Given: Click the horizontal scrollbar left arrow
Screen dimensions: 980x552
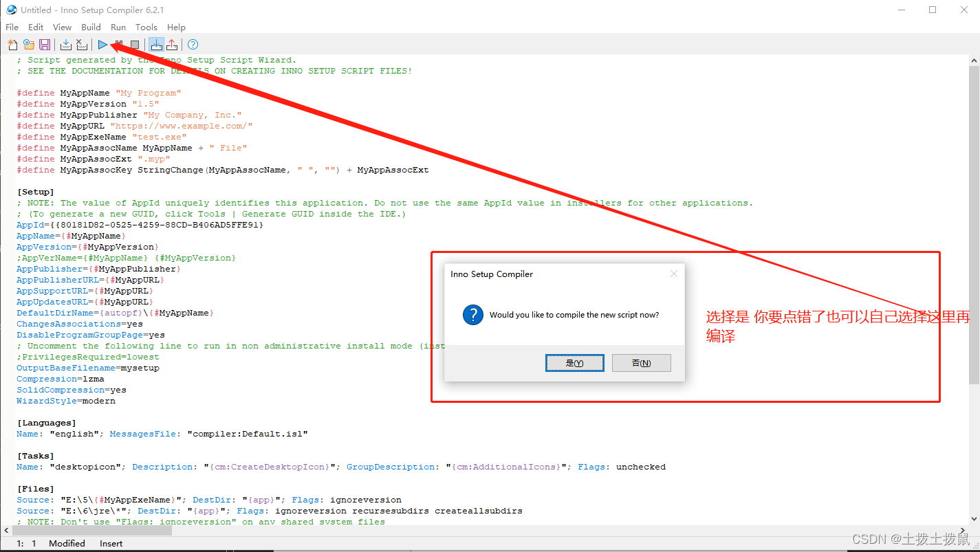Looking at the screenshot, I should coord(6,531).
